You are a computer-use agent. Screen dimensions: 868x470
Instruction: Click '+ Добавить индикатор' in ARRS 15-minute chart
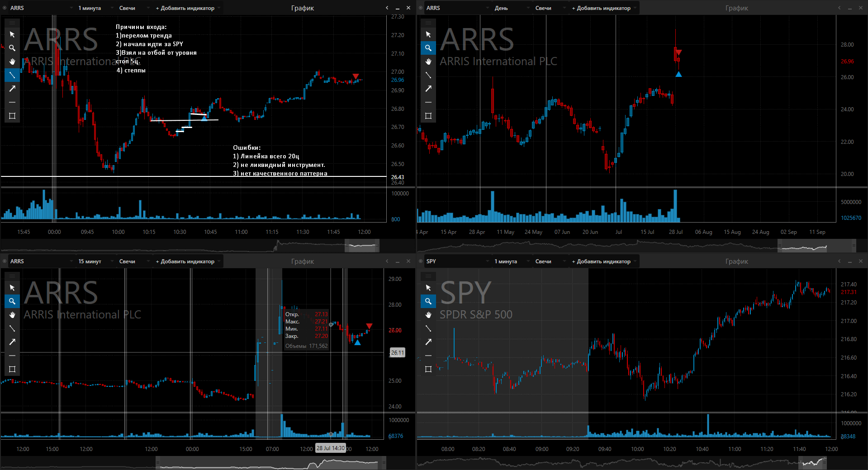[188, 261]
